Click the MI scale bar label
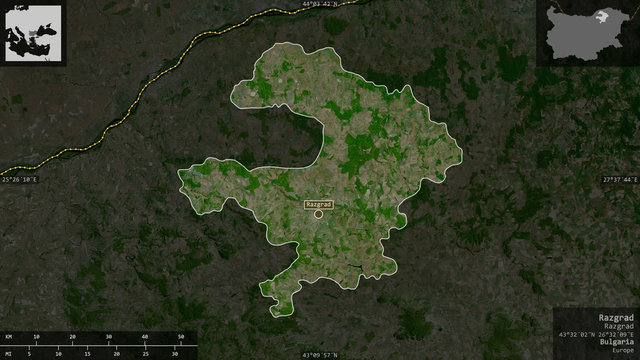The height and width of the screenshot is (360, 640). [x=9, y=354]
